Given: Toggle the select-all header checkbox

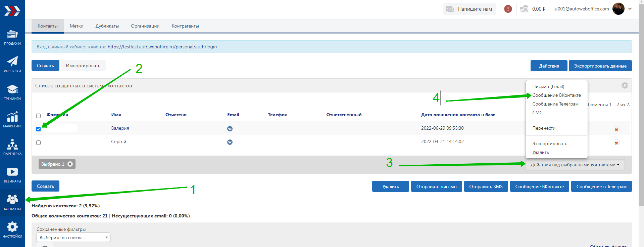Looking at the screenshot, I should (39, 116).
